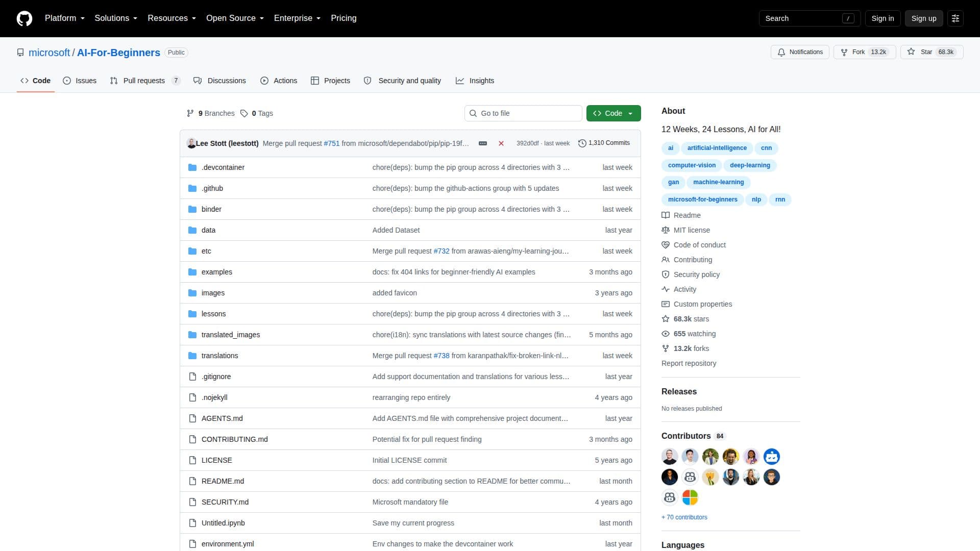Open the Actions tab
Screen dimensions: 980x551
pyautogui.click(x=279, y=81)
